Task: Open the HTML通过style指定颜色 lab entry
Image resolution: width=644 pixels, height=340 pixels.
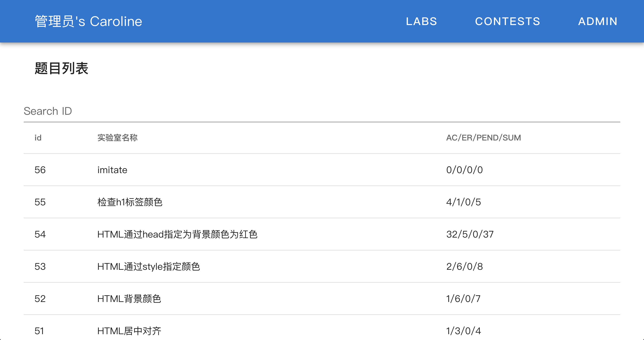Action: click(148, 267)
